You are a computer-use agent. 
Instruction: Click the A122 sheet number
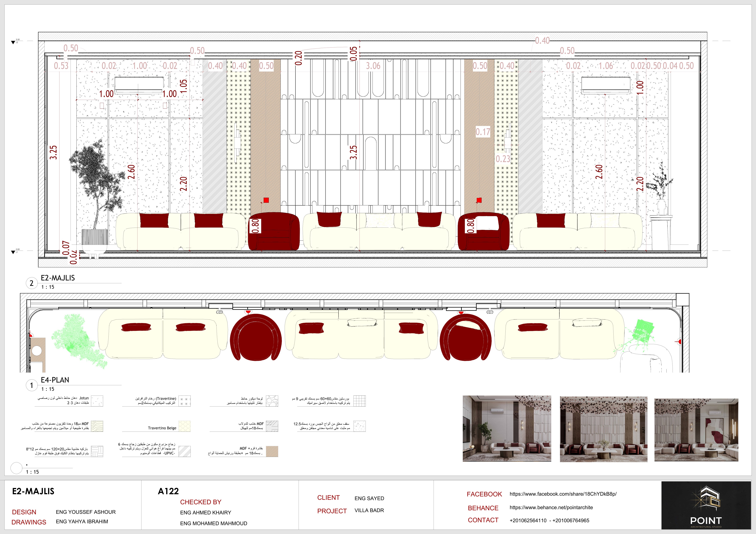(x=168, y=491)
